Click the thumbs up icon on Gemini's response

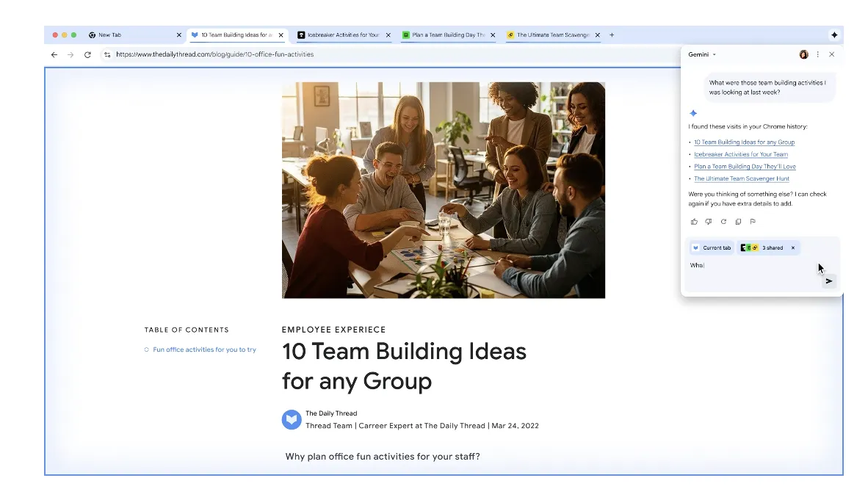[694, 222]
